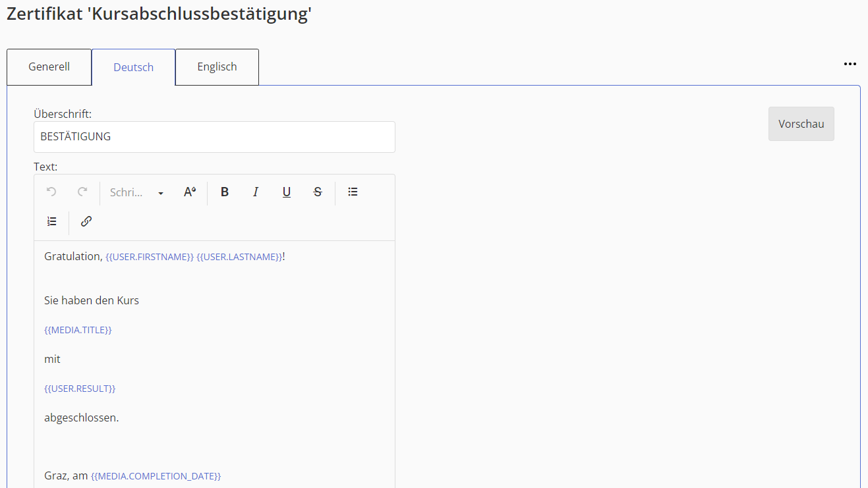Click the Undo icon in editor toolbar
868x488 pixels.
(x=51, y=192)
